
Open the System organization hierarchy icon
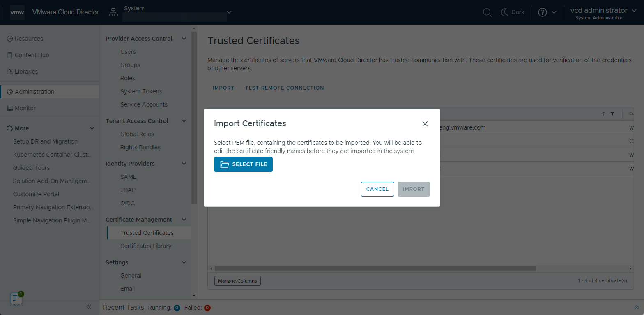[x=113, y=12]
